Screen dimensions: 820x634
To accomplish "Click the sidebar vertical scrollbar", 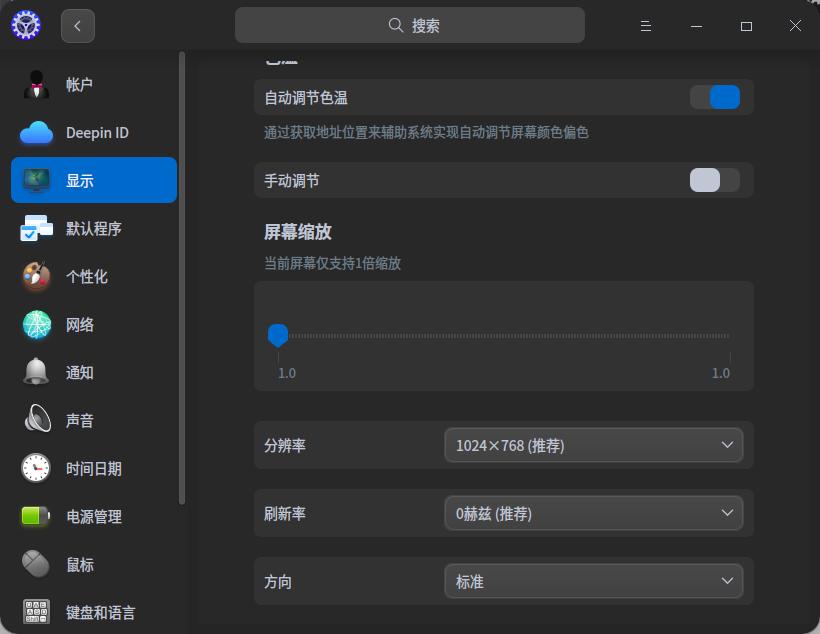I will pyautogui.click(x=181, y=278).
